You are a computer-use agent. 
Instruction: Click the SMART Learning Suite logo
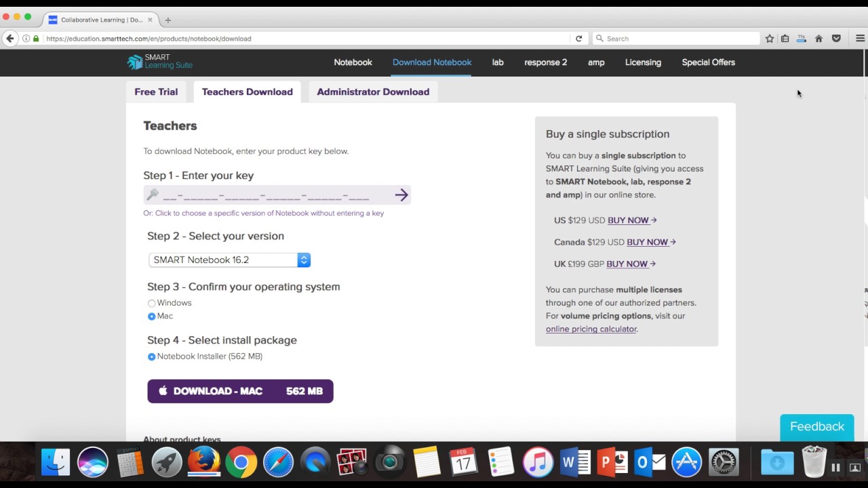pyautogui.click(x=160, y=62)
